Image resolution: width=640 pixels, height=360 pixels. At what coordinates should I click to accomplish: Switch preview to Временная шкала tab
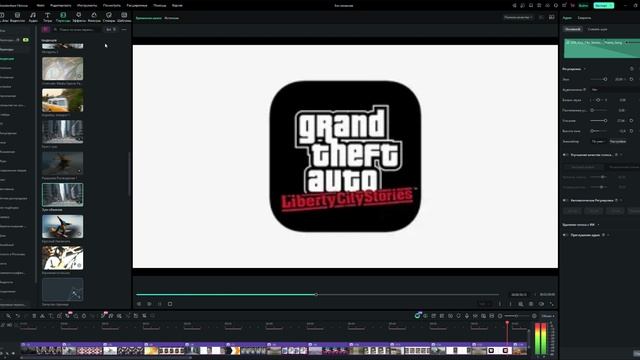pyautogui.click(x=148, y=18)
